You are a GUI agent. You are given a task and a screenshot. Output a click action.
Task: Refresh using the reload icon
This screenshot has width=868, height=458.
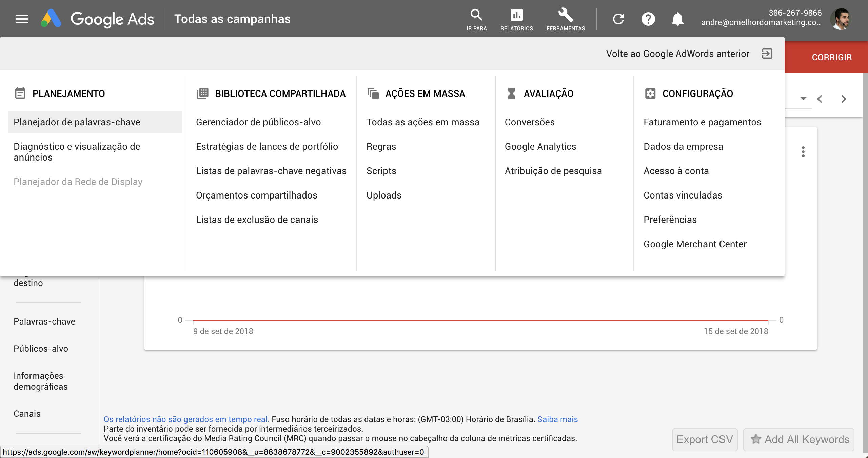[x=618, y=19]
